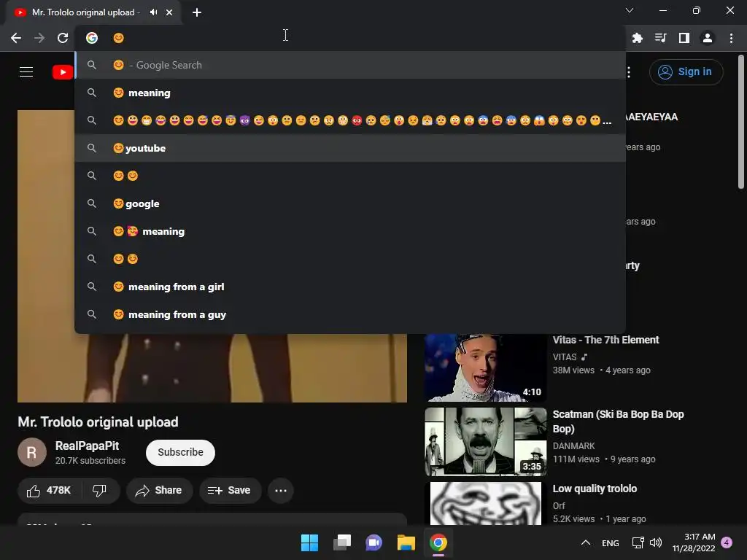The height and width of the screenshot is (560, 747).
Task: Select 'meaning from a girl' suggestion
Action: [x=350, y=287]
